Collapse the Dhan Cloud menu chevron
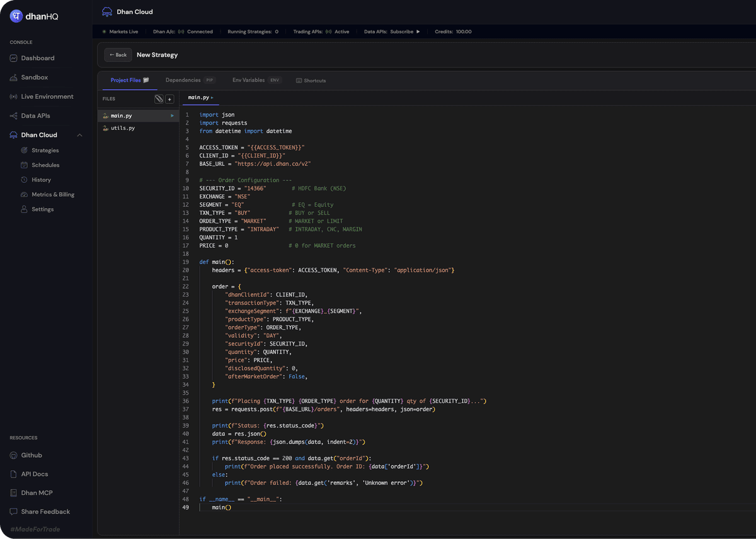The image size is (756, 539). pyautogui.click(x=79, y=135)
